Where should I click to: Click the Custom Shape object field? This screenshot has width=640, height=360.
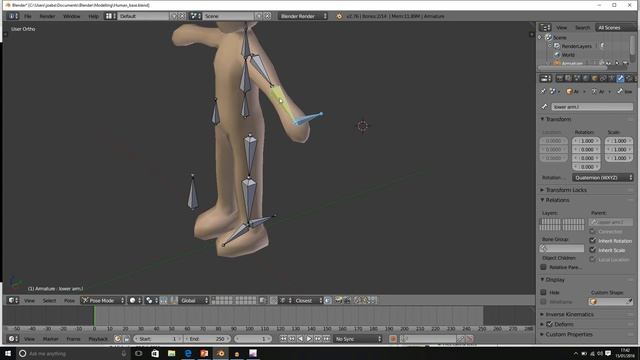click(611, 302)
